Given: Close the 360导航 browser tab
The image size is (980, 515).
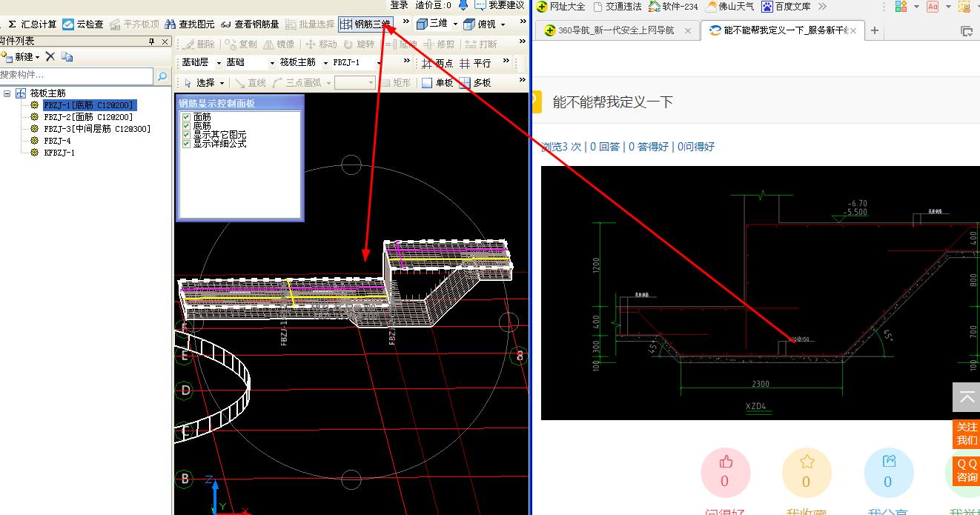Looking at the screenshot, I should click(x=688, y=31).
